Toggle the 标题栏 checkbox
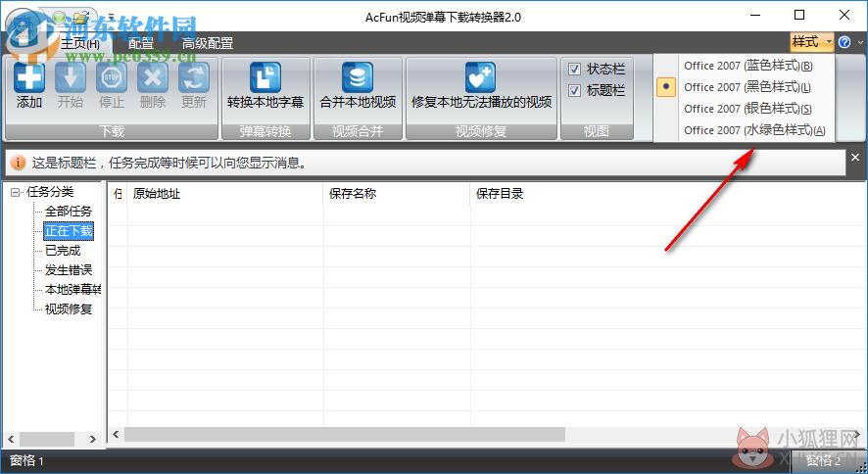This screenshot has width=868, height=474. [575, 90]
